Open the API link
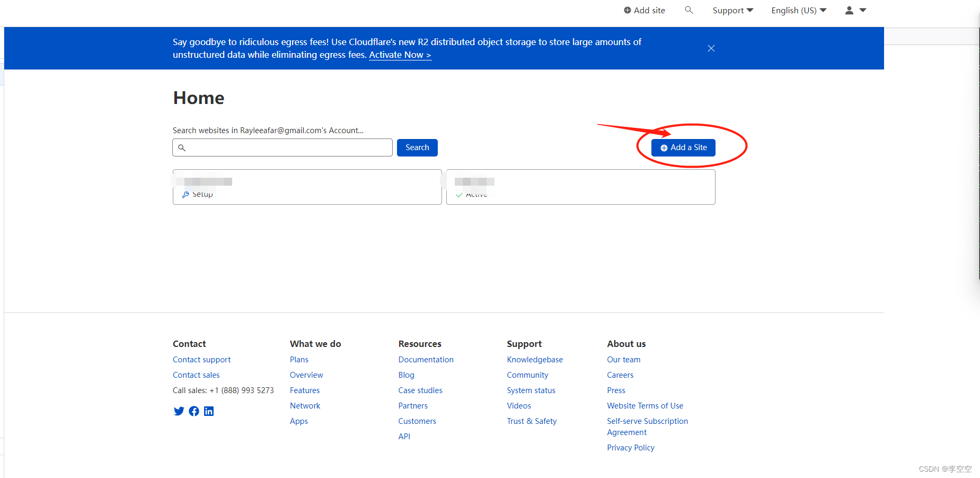This screenshot has height=478, width=980. [x=404, y=437]
